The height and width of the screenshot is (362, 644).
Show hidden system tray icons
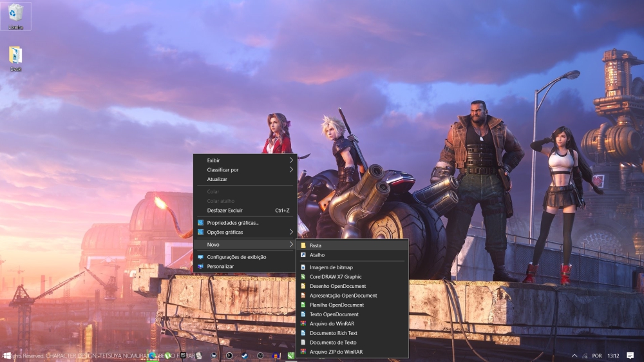pos(574,356)
